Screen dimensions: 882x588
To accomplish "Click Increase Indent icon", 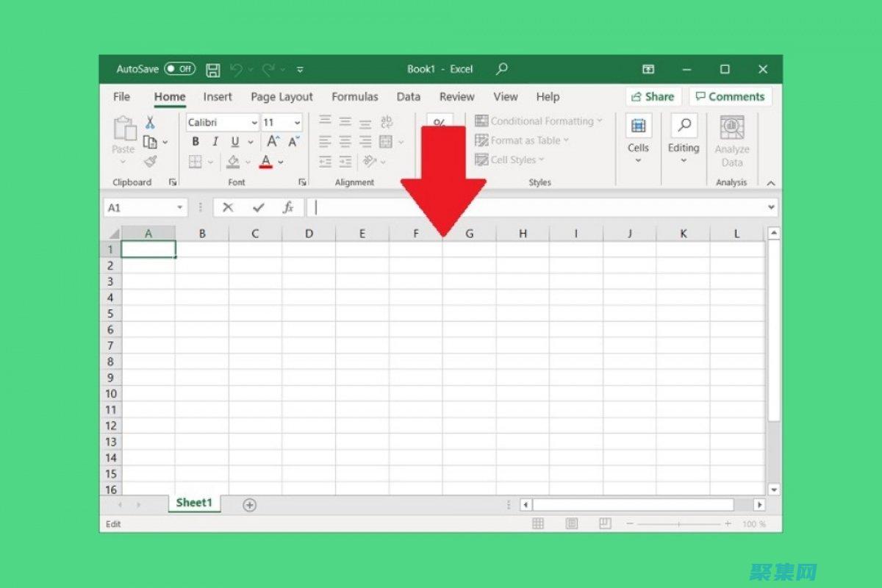I will pyautogui.click(x=345, y=162).
